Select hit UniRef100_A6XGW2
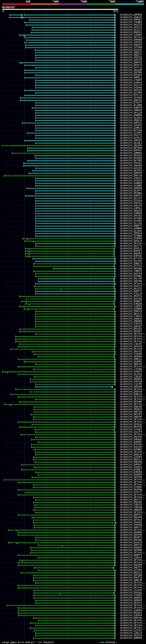Screen dimensions: 146x644 click(131, 268)
